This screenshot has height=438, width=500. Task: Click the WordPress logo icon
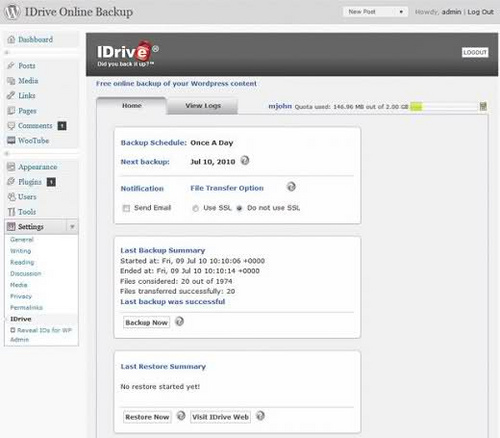click(x=11, y=12)
